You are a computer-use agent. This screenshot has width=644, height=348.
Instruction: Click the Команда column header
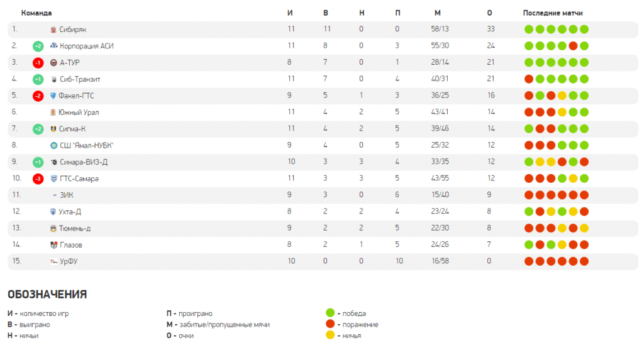36,13
